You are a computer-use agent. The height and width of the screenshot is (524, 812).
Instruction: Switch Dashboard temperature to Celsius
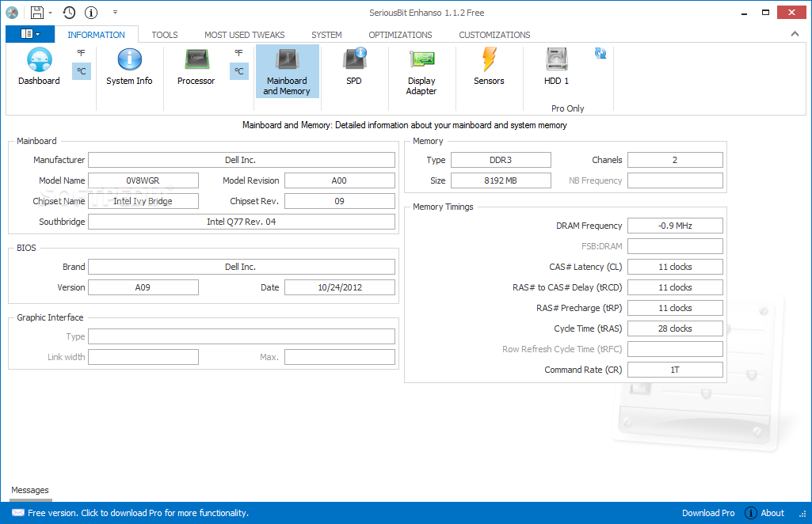pos(82,71)
